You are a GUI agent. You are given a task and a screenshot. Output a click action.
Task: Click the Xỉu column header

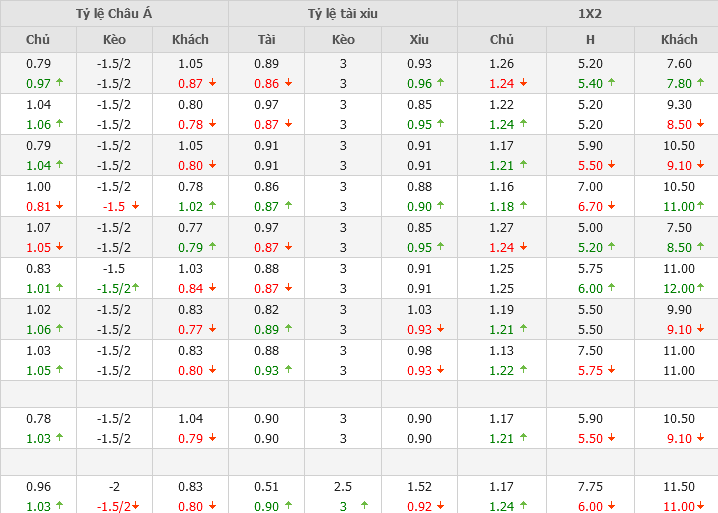(419, 39)
